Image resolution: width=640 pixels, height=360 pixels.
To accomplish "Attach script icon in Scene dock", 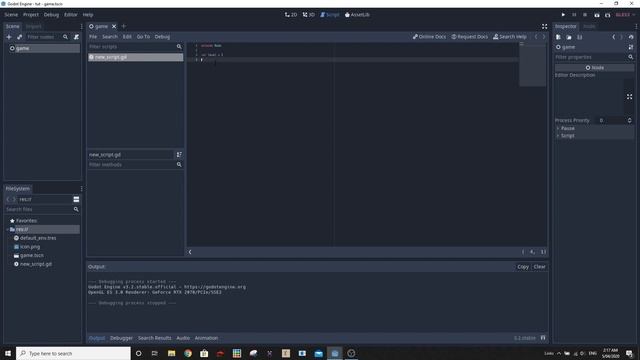I will pyautogui.click(x=76, y=37).
